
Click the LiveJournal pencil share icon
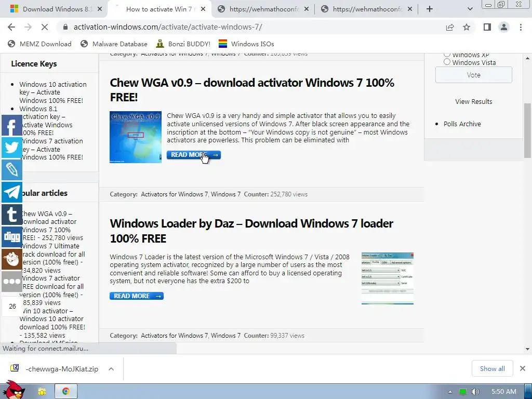tap(12, 170)
